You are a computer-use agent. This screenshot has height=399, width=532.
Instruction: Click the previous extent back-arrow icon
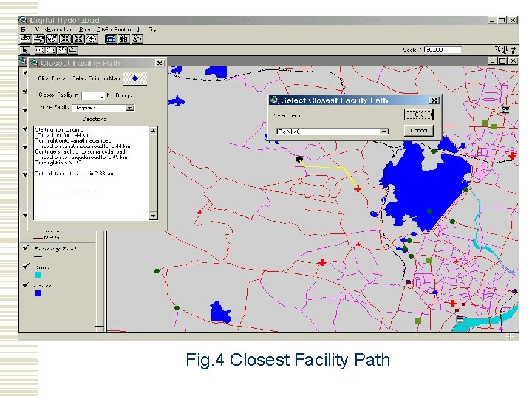point(92,38)
